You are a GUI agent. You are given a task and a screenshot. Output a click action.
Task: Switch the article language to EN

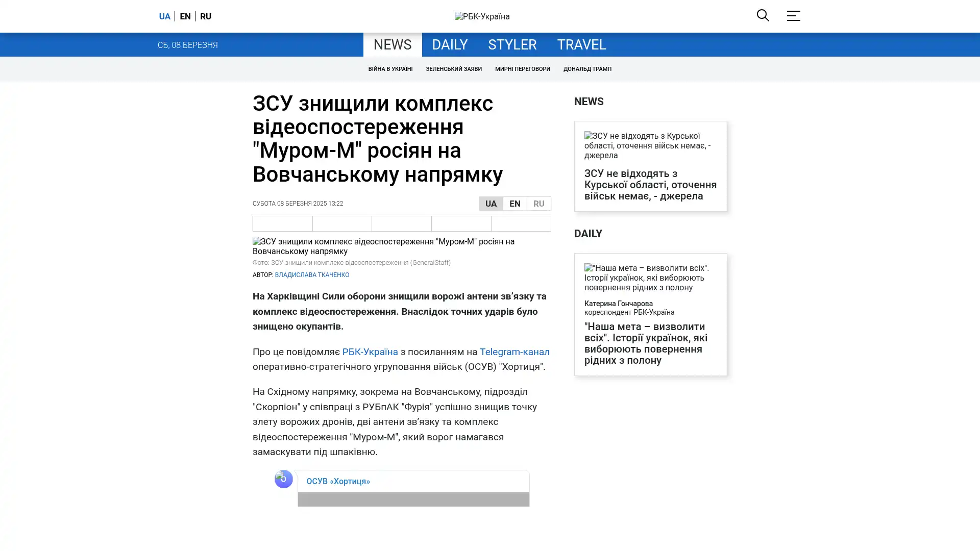click(x=514, y=204)
